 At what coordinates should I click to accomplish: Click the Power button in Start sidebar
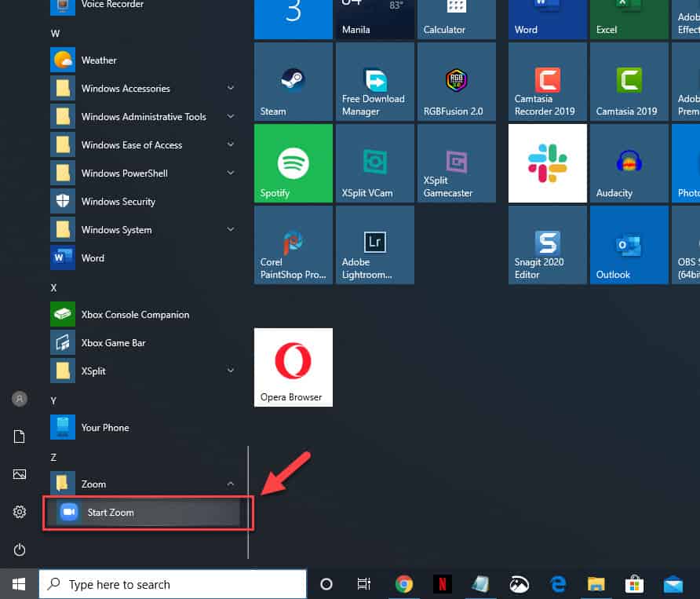(19, 550)
